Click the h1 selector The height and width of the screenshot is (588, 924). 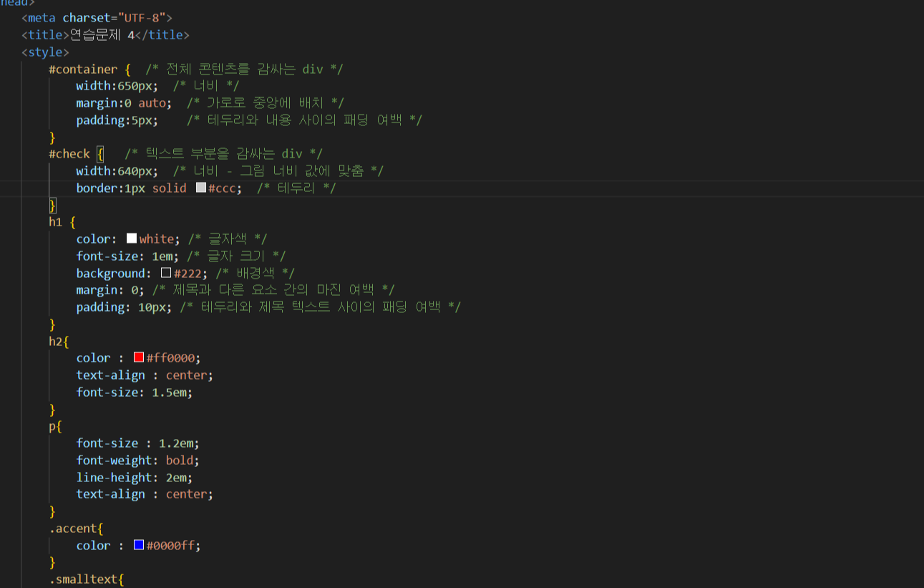pyautogui.click(x=54, y=221)
